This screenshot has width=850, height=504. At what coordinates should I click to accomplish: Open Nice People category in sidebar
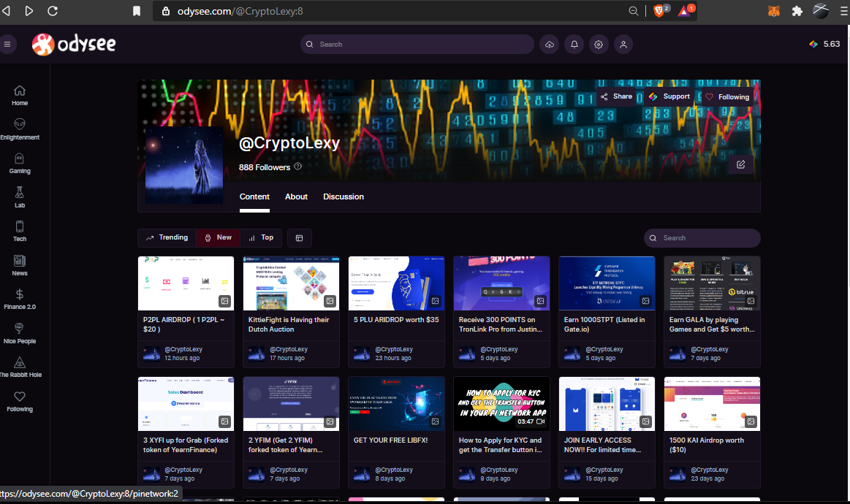pyautogui.click(x=20, y=334)
